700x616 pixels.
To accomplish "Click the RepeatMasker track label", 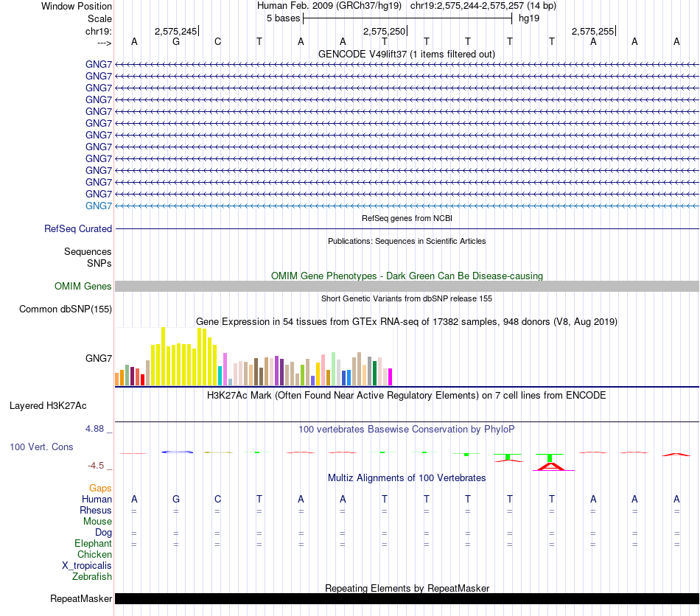I will (x=81, y=598).
